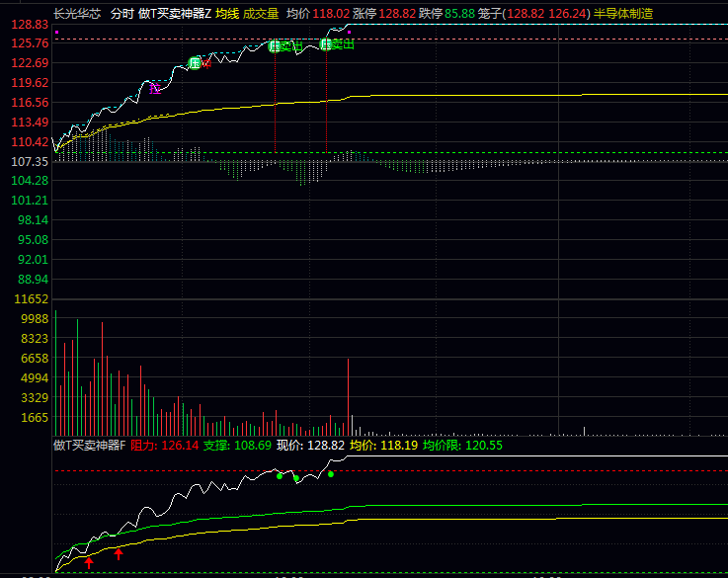Open the 半导体制造 sector link
728x578 pixels.
point(623,14)
